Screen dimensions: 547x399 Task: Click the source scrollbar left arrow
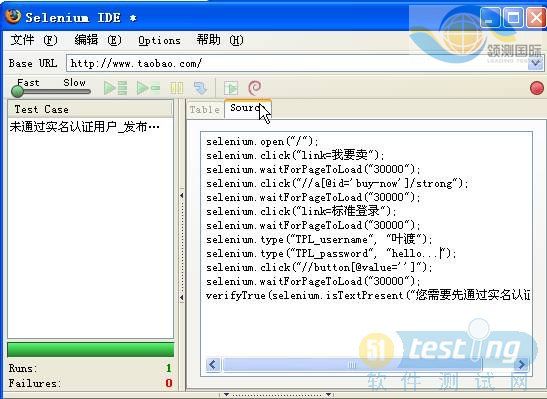pyautogui.click(x=213, y=365)
